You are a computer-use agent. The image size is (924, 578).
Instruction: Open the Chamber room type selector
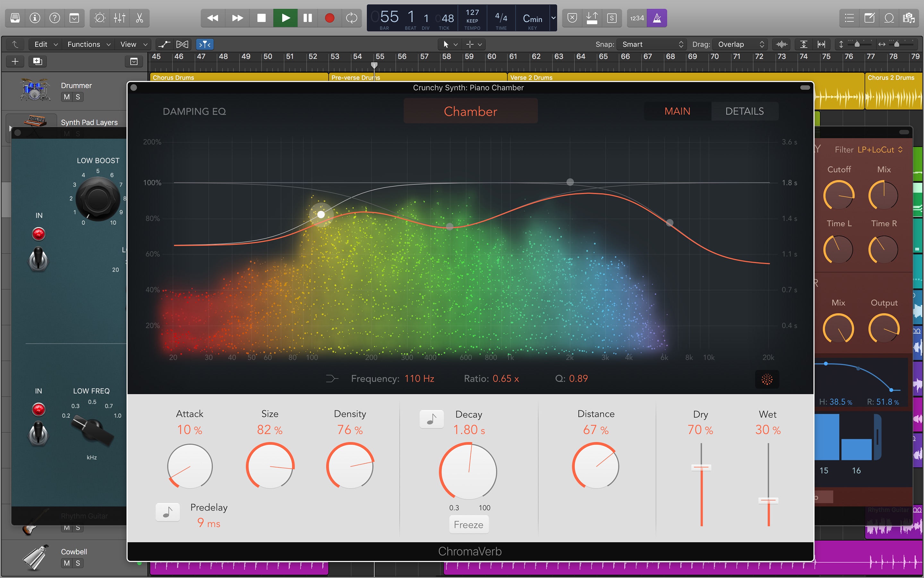click(x=470, y=111)
